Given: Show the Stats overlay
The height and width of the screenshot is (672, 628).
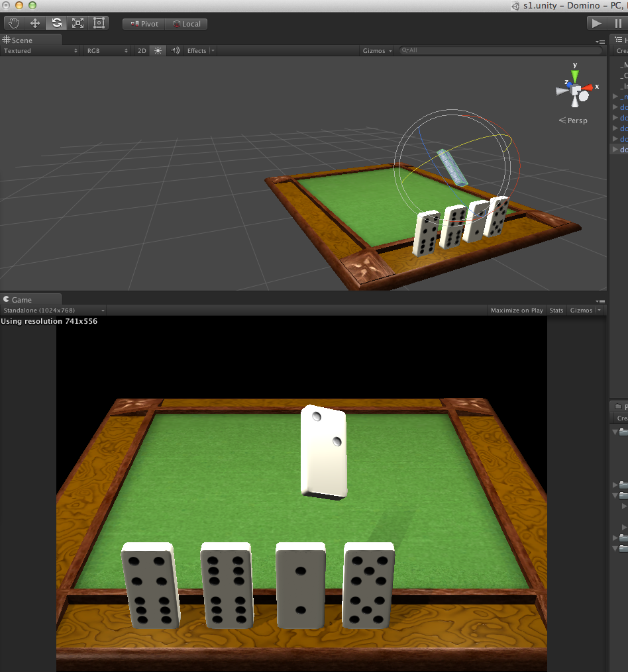Looking at the screenshot, I should click(x=556, y=310).
